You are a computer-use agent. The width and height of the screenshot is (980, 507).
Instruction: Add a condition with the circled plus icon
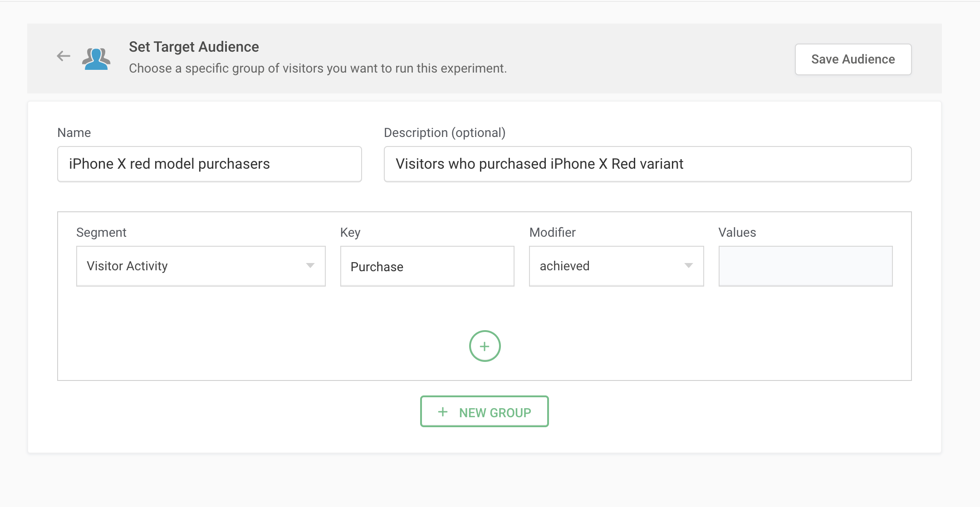pyautogui.click(x=485, y=346)
